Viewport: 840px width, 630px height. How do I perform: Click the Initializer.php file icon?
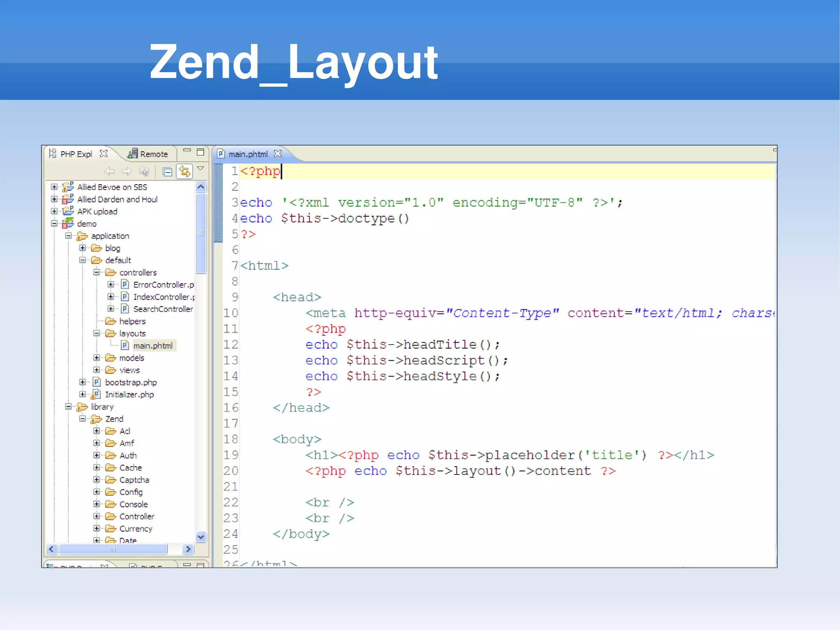tap(96, 394)
